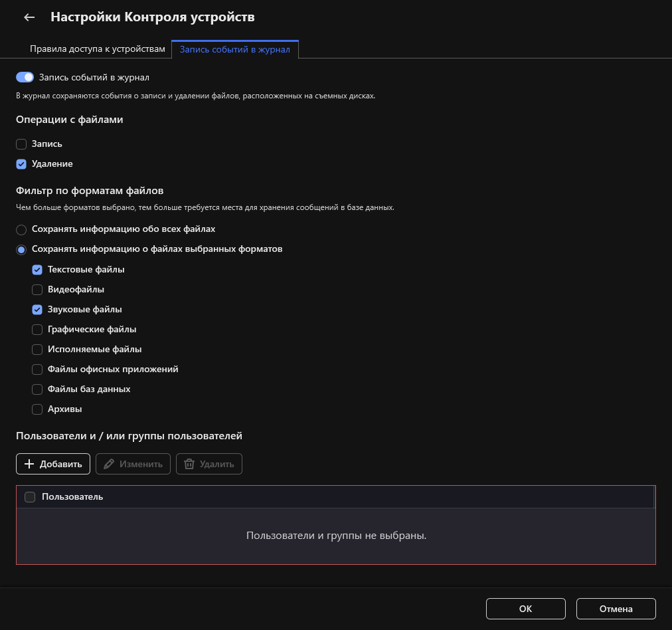Screen dimensions: 672x630
Task: Toggle the Запись событий в журнал switch
Action: 25,77
